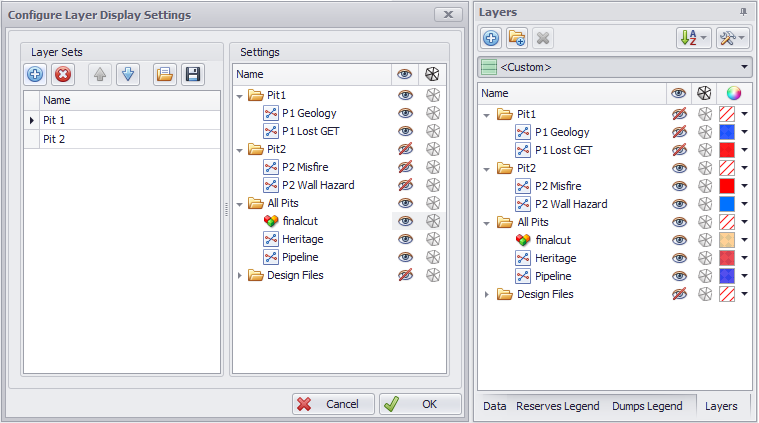Click finalcut orange color swatch

(727, 240)
